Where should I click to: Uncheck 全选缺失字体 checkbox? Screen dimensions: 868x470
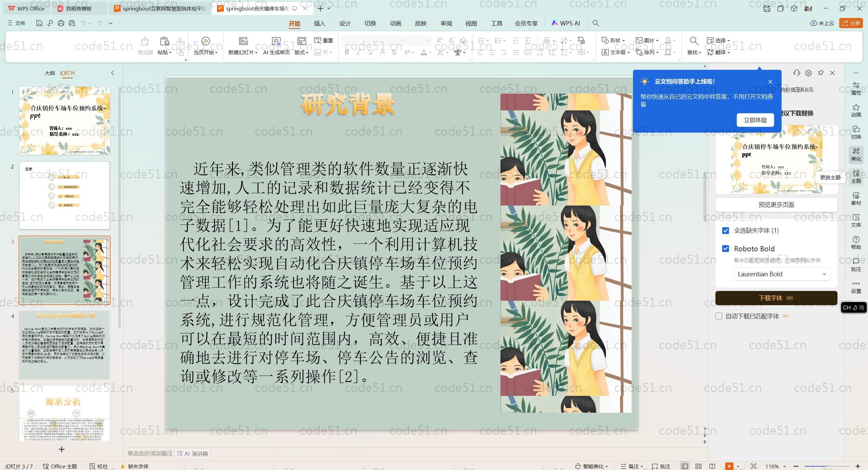click(726, 231)
